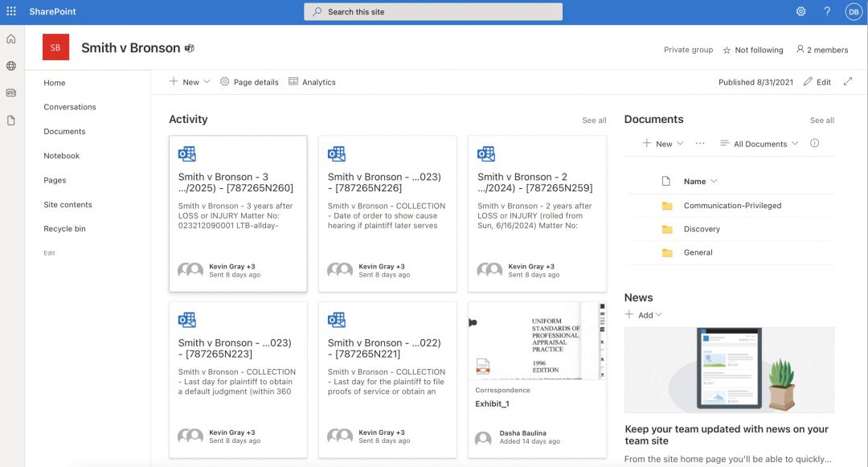Click the news icon in the left rail
Image resolution: width=868 pixels, height=467 pixels.
pos(10,92)
